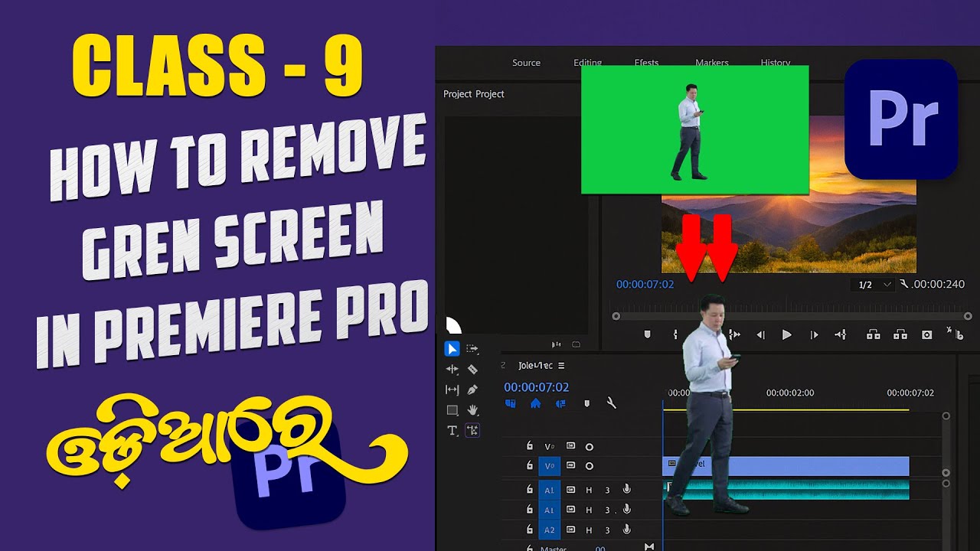
Task: Toggle track output circle on unhighlighted V0 track
Action: (590, 447)
